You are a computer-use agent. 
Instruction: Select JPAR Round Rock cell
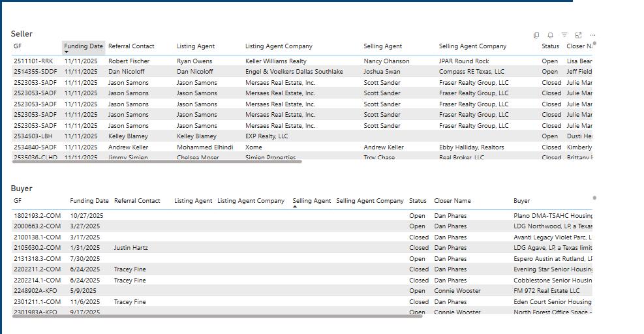point(464,61)
